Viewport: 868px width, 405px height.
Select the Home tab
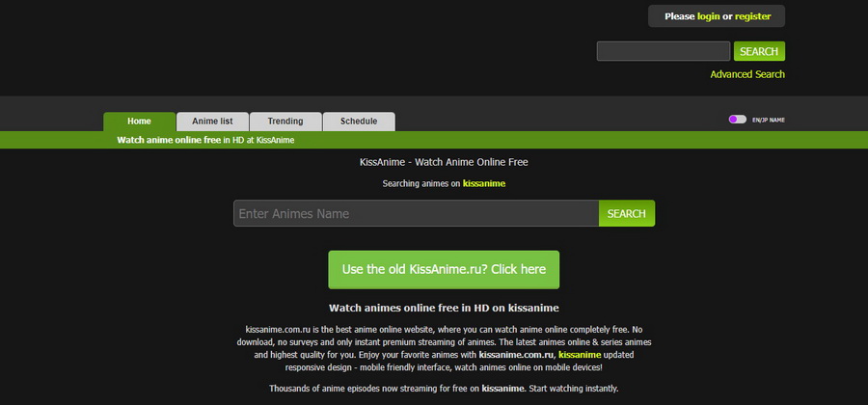(x=139, y=121)
